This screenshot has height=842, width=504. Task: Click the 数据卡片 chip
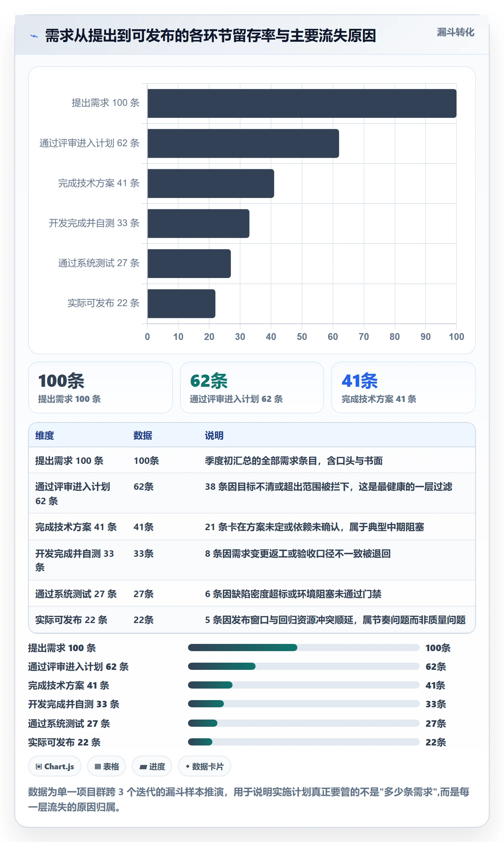pos(204,766)
